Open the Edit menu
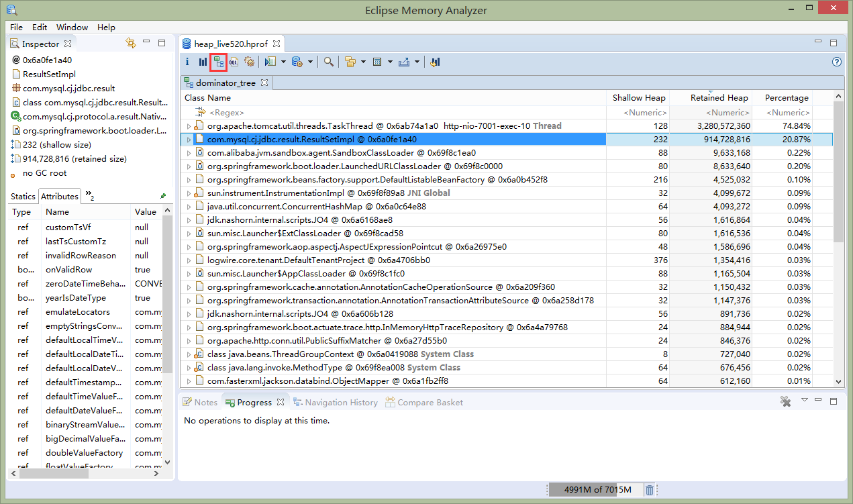Viewport: 853px width, 504px height. pyautogui.click(x=40, y=28)
